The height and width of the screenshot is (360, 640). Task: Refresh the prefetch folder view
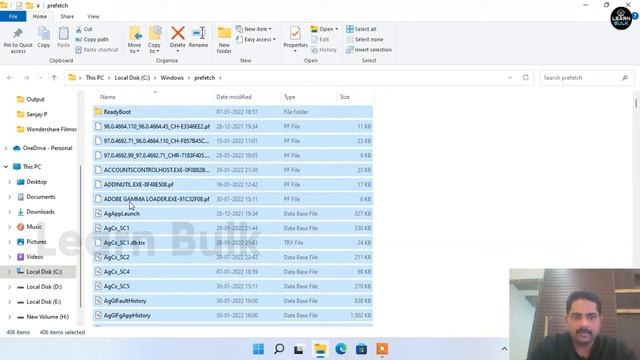point(526,78)
